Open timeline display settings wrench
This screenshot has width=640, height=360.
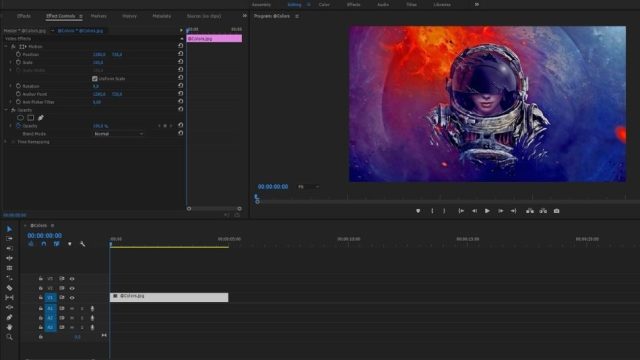pos(82,244)
